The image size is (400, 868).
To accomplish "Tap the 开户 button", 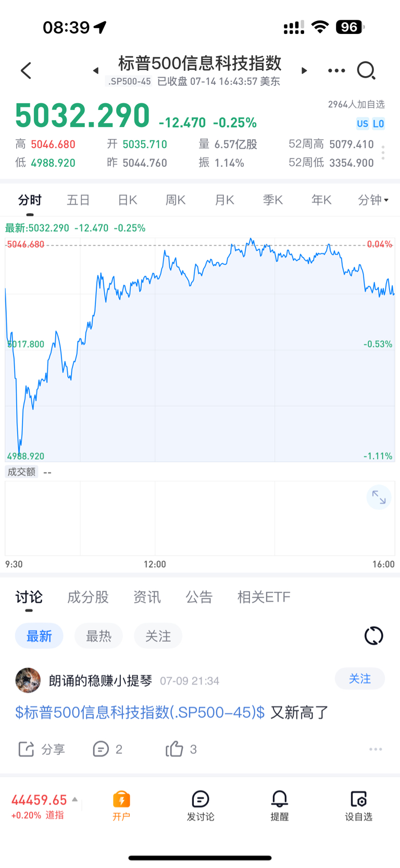I will click(x=121, y=805).
